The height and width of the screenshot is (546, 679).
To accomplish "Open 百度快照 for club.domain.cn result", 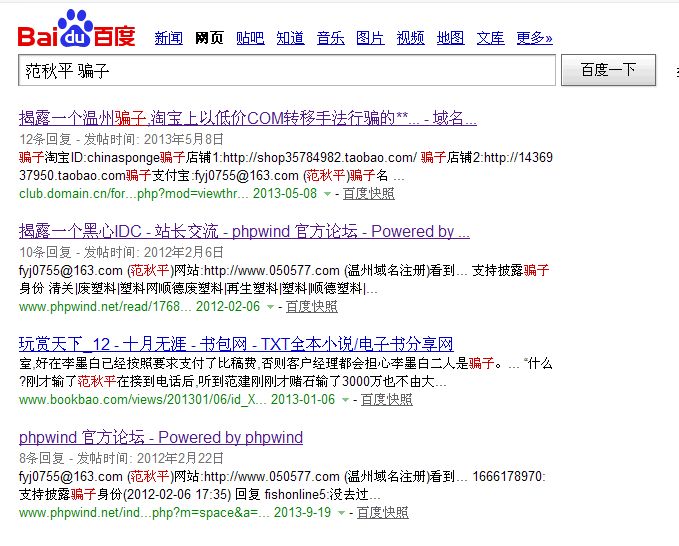I will tap(369, 194).
